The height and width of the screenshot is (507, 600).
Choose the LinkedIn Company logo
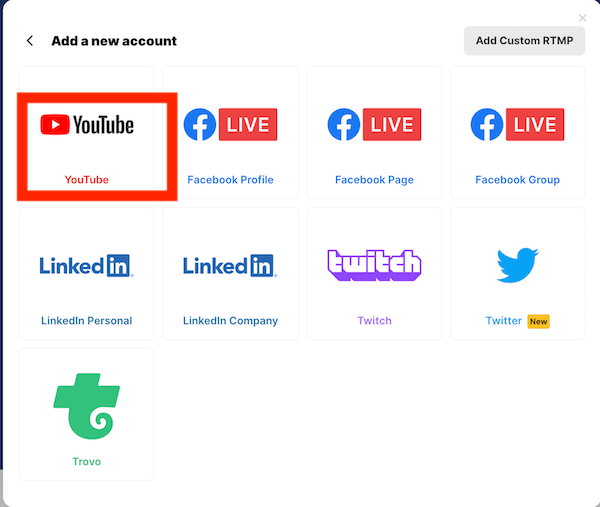click(x=230, y=265)
